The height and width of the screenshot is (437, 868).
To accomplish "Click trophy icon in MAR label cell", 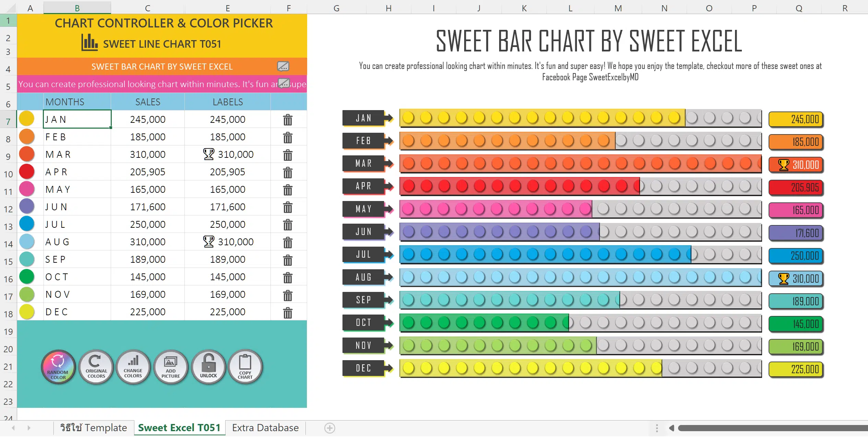I will click(x=209, y=154).
